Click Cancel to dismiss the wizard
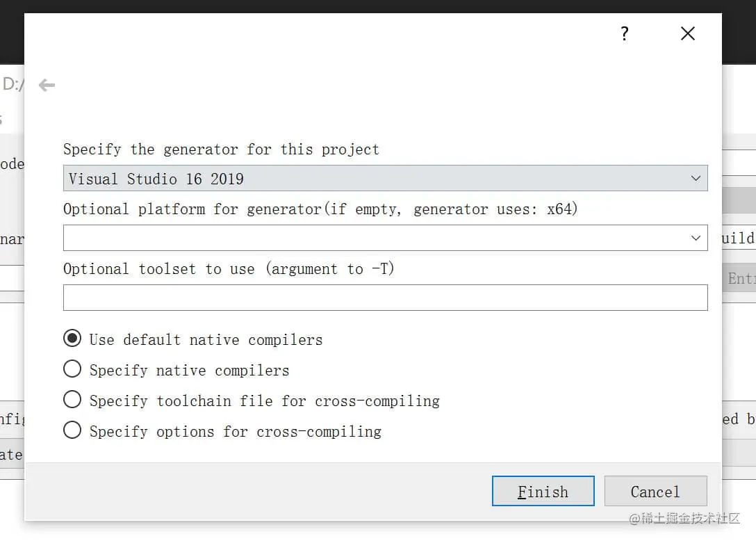 coord(655,491)
